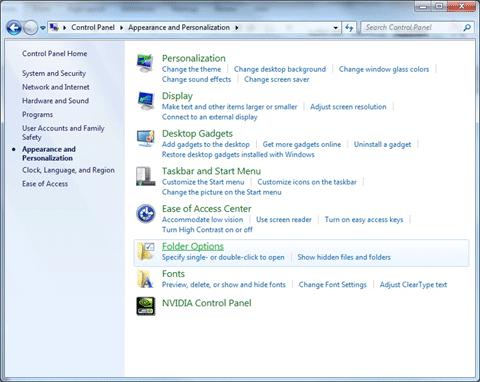Click the greyed Forward arrow button
The height and width of the screenshot is (382, 480).
[x=31, y=27]
